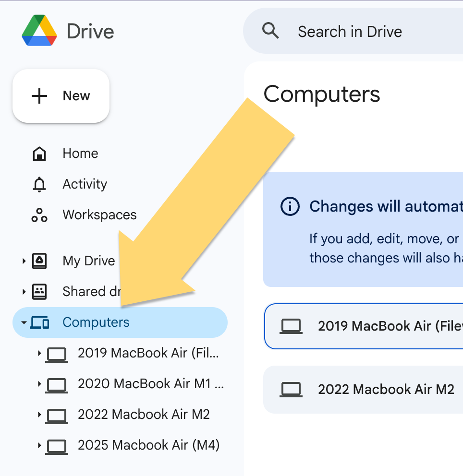
Task: Click laptop icon on 2022 Macbook Air M2 card
Action: pos(291,390)
